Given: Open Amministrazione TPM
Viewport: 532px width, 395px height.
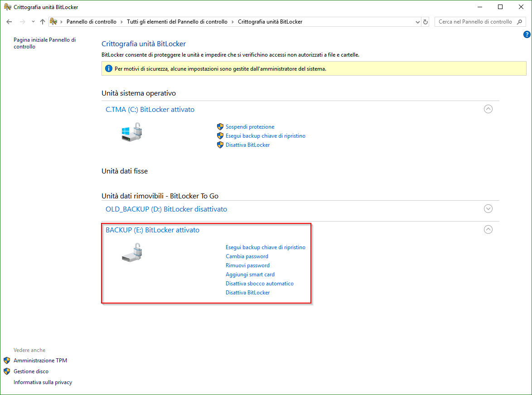Looking at the screenshot, I should tap(40, 361).
